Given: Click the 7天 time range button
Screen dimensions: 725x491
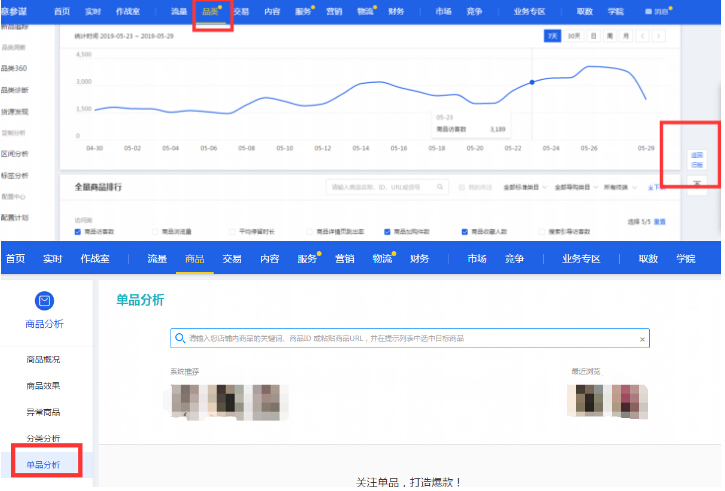Looking at the screenshot, I should coord(552,36).
